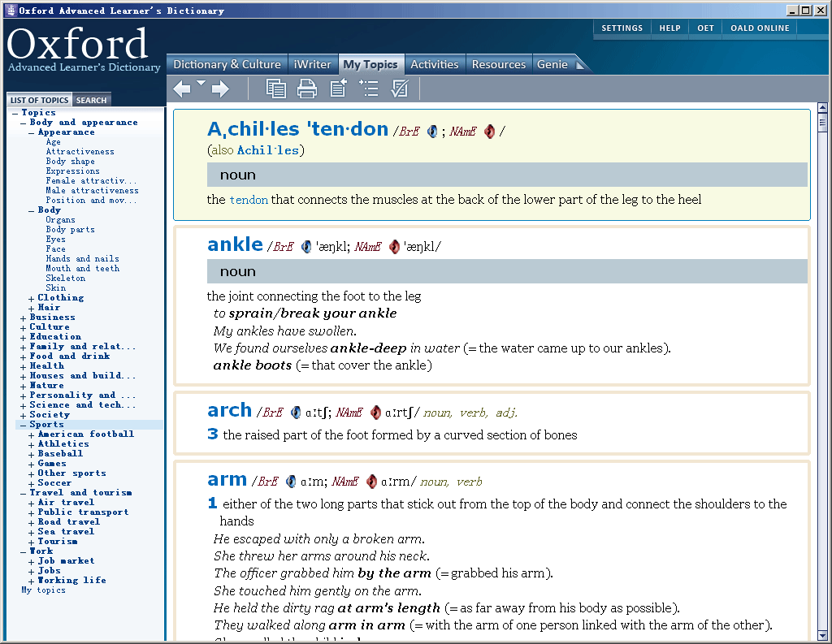Select Mouth and teeth topic
This screenshot has height=644, width=832.
[82, 269]
